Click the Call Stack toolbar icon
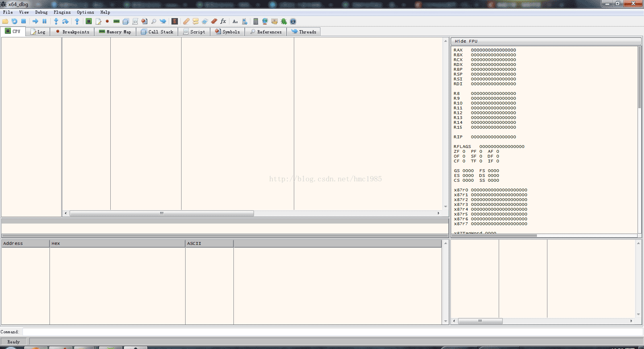 coord(126,21)
